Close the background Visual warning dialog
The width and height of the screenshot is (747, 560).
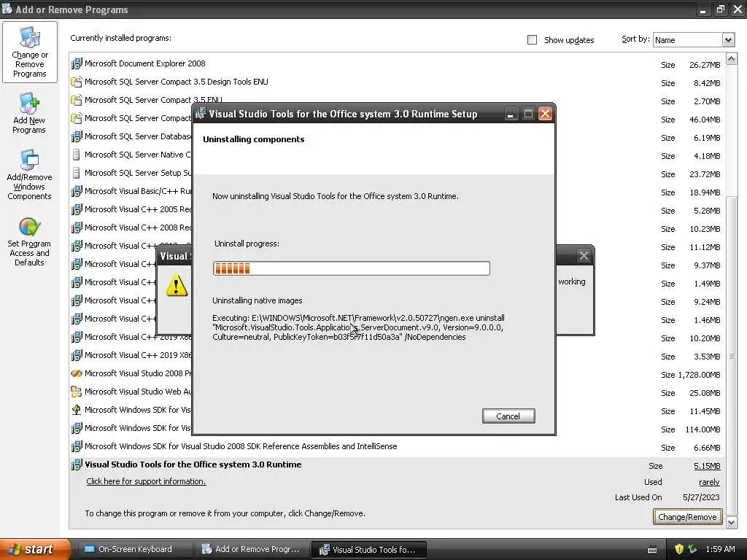click(584, 256)
